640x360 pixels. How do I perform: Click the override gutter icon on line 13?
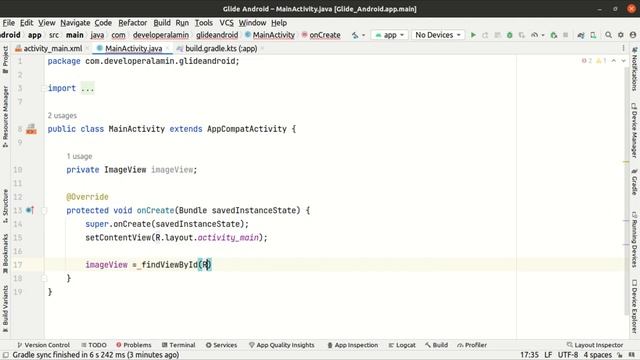tap(30, 210)
